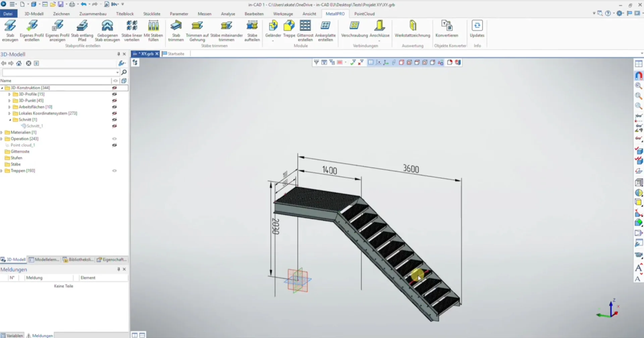
Task: Hide the Schnitt_1 section item
Action: click(114, 126)
